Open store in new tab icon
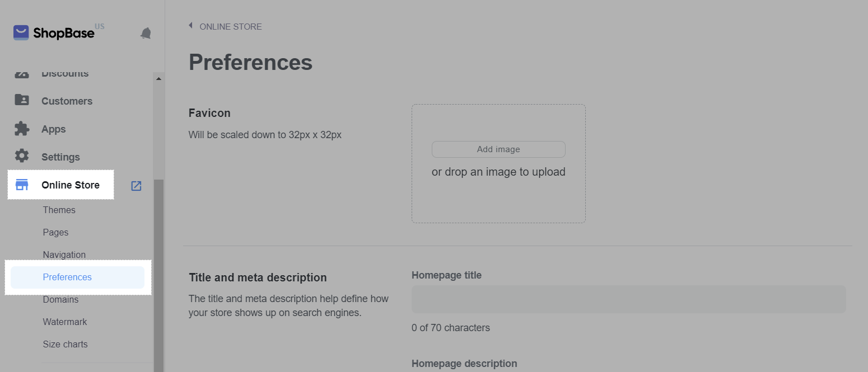 coord(136,186)
